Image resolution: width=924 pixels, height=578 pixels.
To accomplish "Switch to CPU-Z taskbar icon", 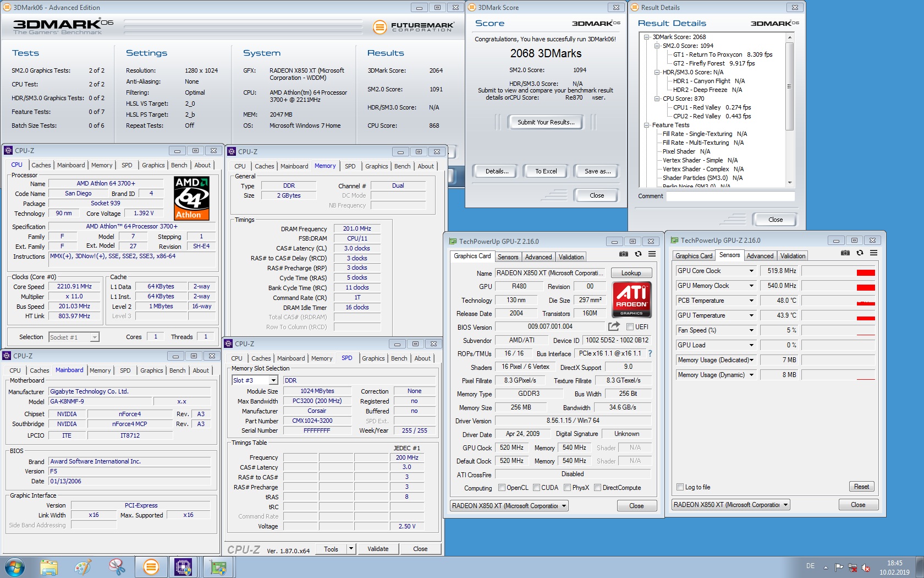I will [x=184, y=567].
